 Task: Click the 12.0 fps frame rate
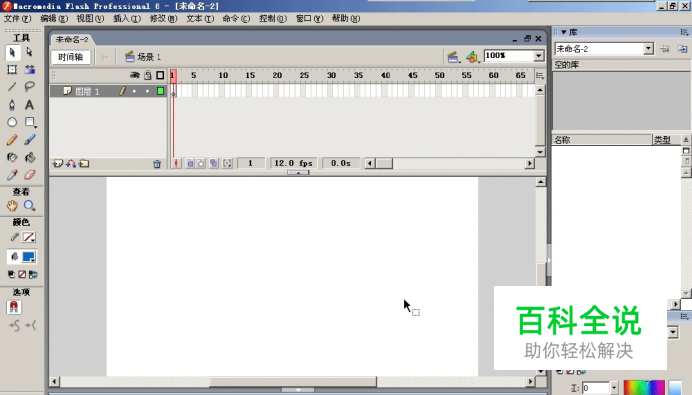pos(293,163)
